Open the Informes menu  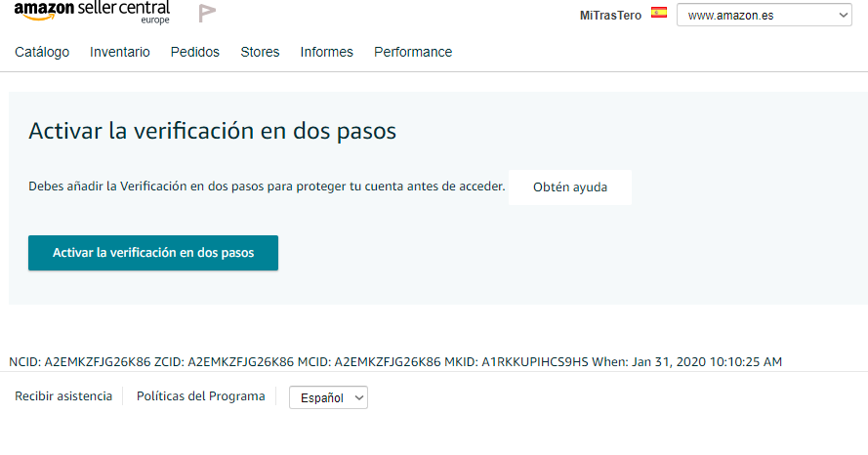point(327,52)
